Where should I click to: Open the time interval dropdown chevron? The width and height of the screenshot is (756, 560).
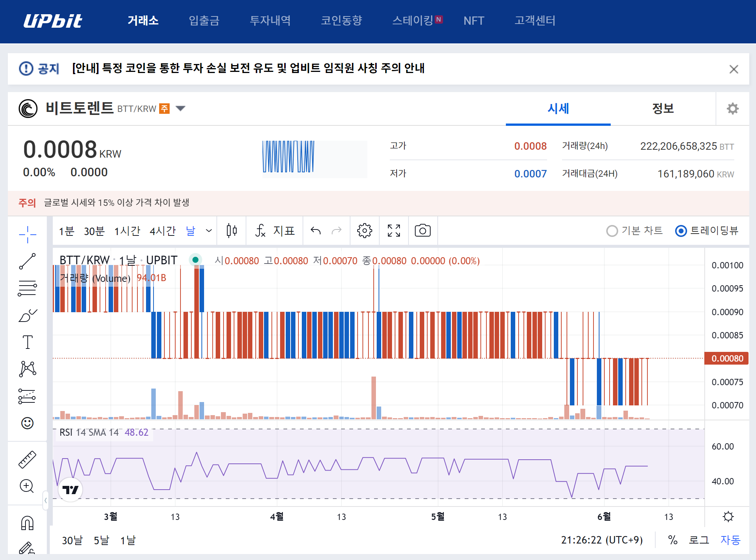[x=209, y=231]
